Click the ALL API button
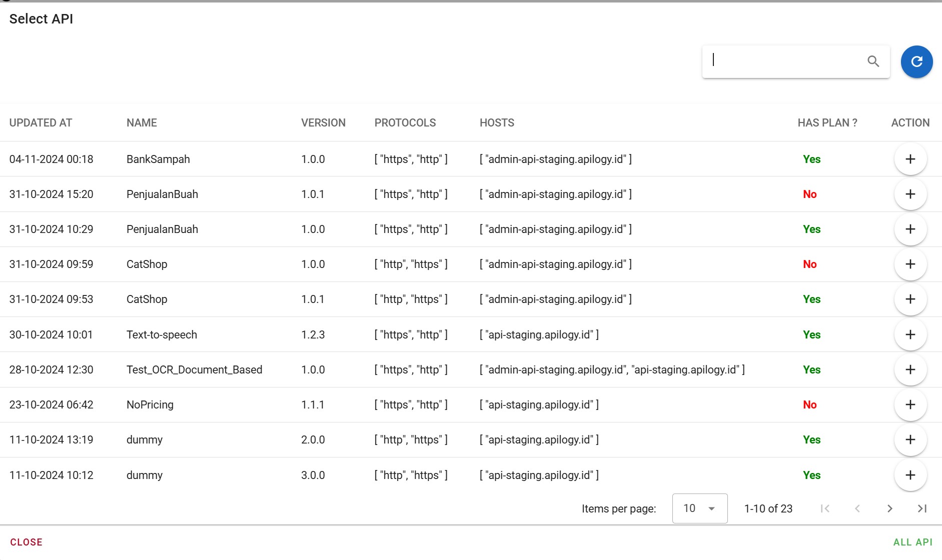Viewport: 942px width, 560px height. tap(912, 542)
